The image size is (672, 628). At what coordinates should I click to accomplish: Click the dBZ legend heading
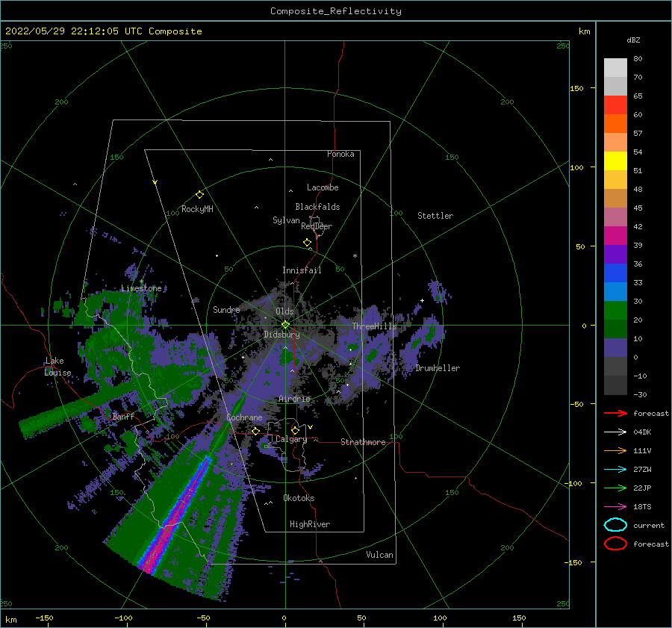coord(633,40)
